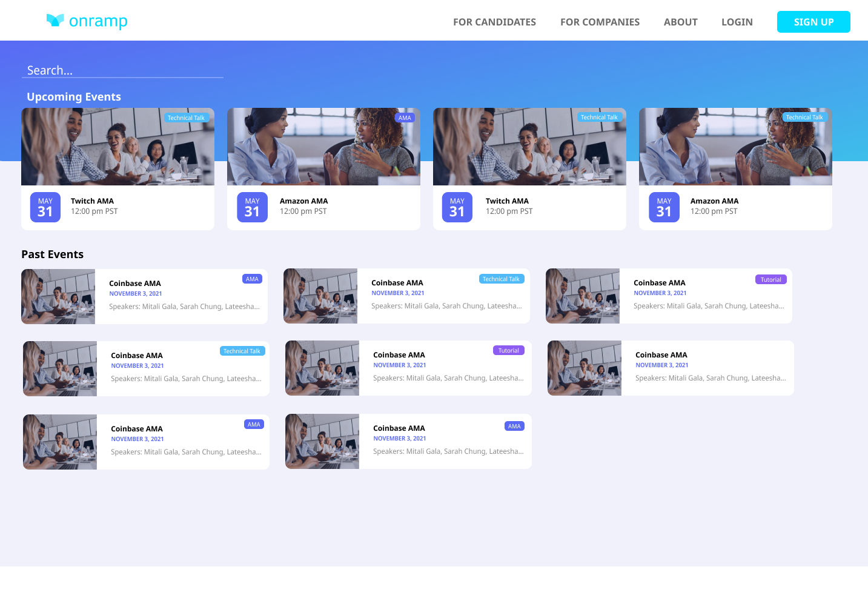Click the May 31 badge on the first Twitch card
The height and width of the screenshot is (595, 868).
click(x=45, y=207)
